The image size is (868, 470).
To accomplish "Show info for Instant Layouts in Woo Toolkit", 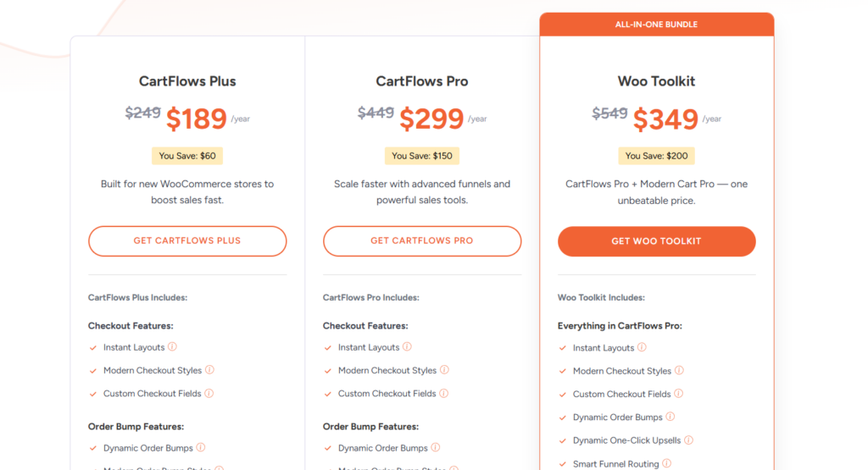I will click(642, 347).
